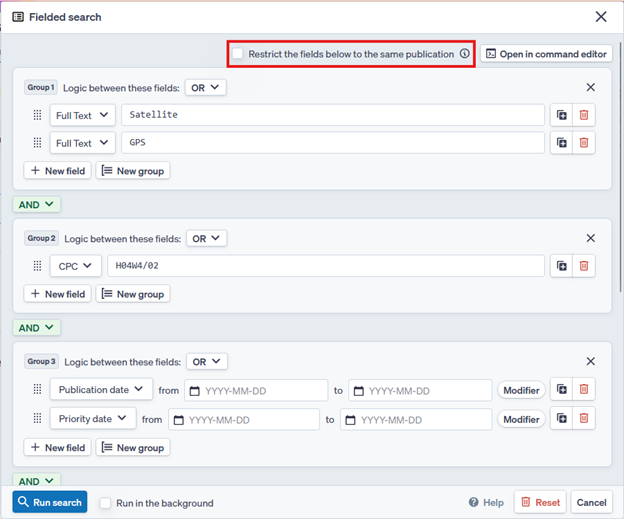Click the drag handle beside Satellite field
The height and width of the screenshot is (519, 624).
click(38, 115)
